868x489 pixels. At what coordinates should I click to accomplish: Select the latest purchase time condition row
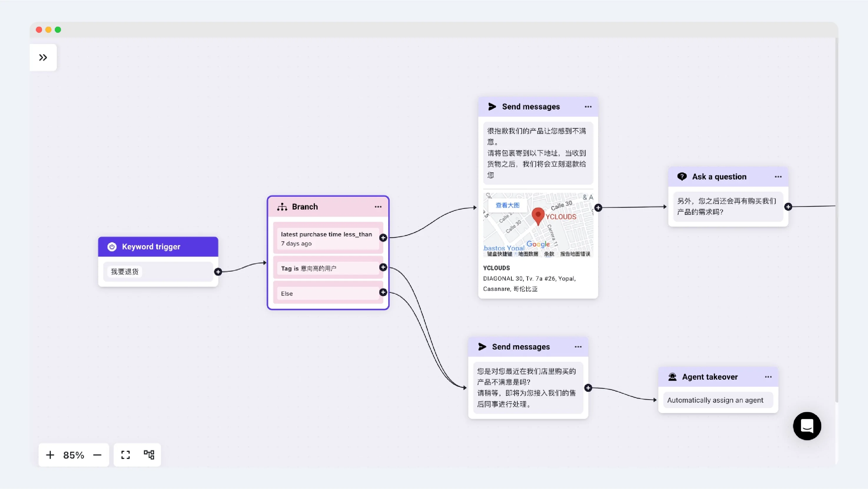click(x=328, y=238)
